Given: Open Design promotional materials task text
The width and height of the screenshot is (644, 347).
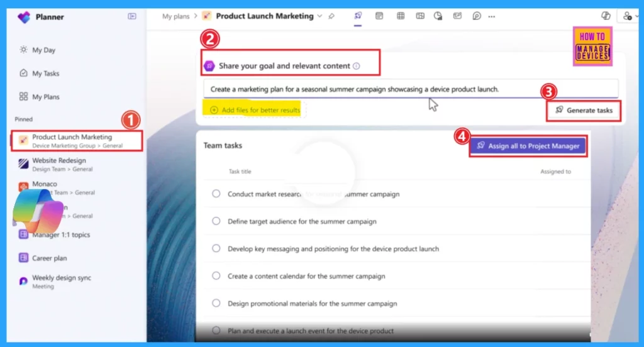Looking at the screenshot, I should pyautogui.click(x=312, y=304).
